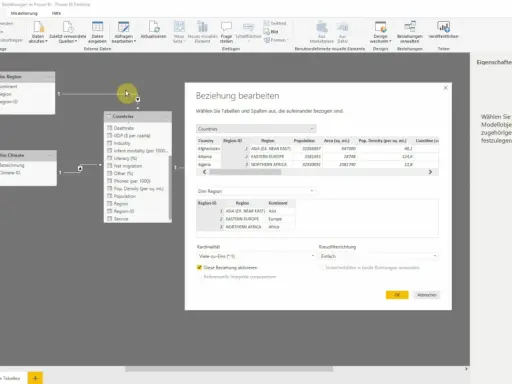This screenshot has width=512, height=384.
Task: Click the Countries table header in diagram
Action: pyautogui.click(x=138, y=116)
